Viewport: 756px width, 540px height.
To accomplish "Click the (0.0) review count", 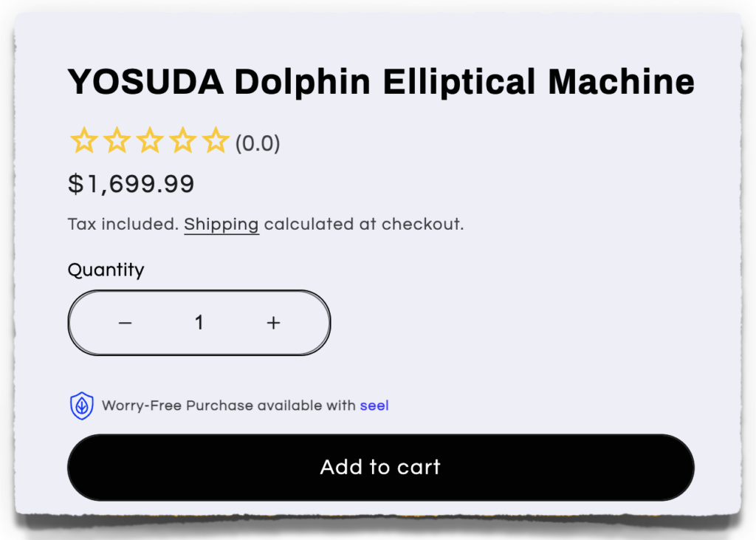I will click(258, 145).
